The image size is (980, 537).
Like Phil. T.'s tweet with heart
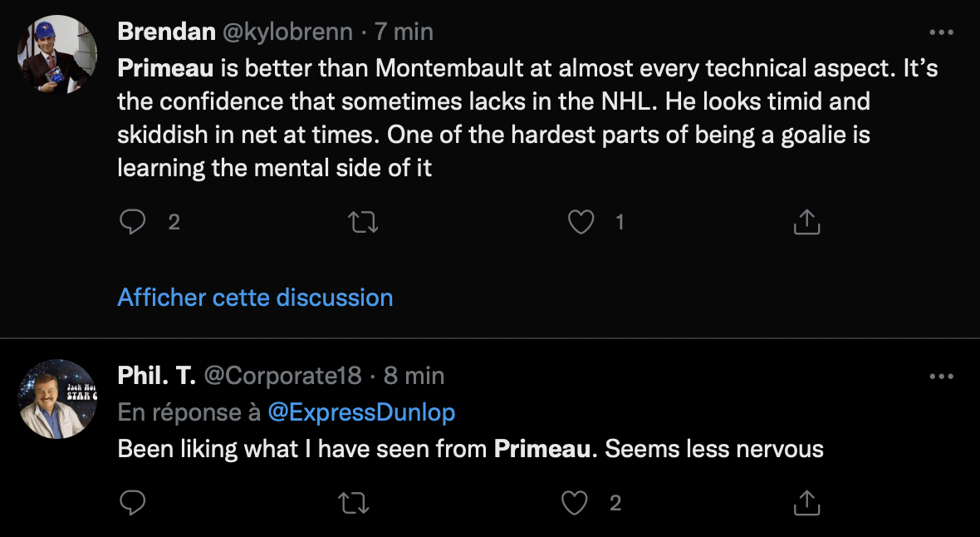[576, 502]
